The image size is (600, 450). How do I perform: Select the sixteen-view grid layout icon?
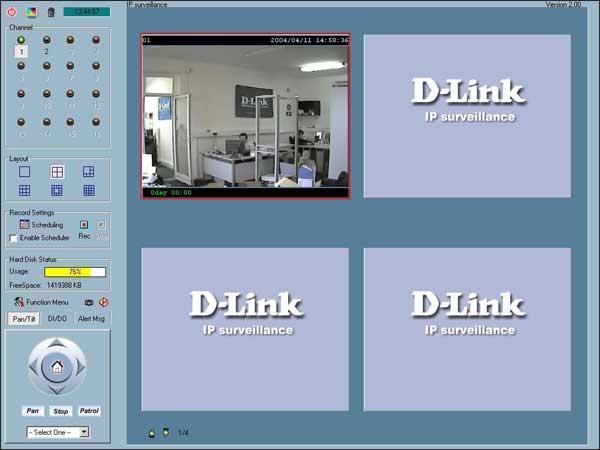point(89,190)
